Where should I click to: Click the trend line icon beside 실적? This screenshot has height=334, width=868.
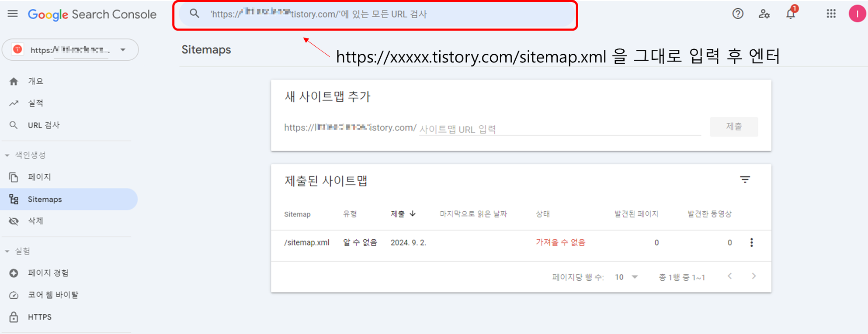coord(14,103)
